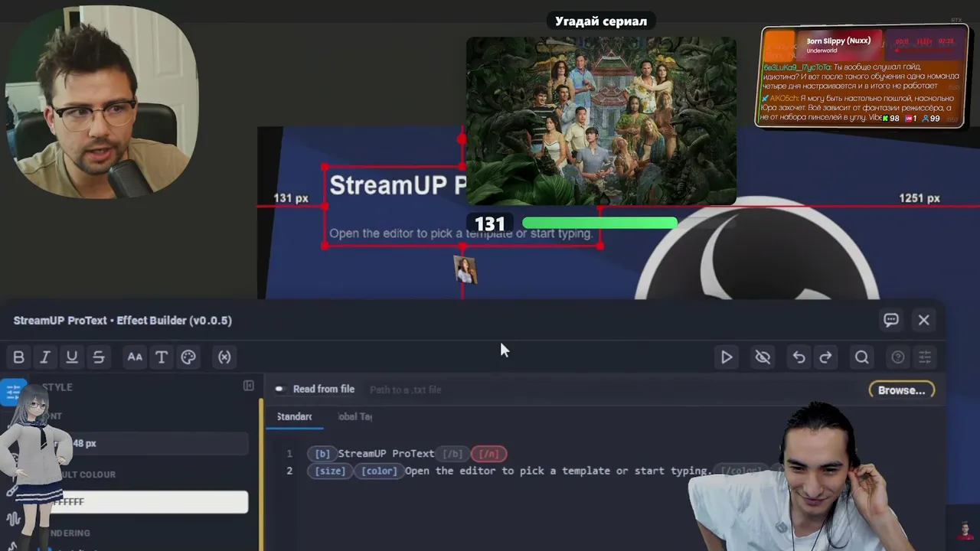
Task: Select the waveform sidebar icon
Action: coord(13,519)
